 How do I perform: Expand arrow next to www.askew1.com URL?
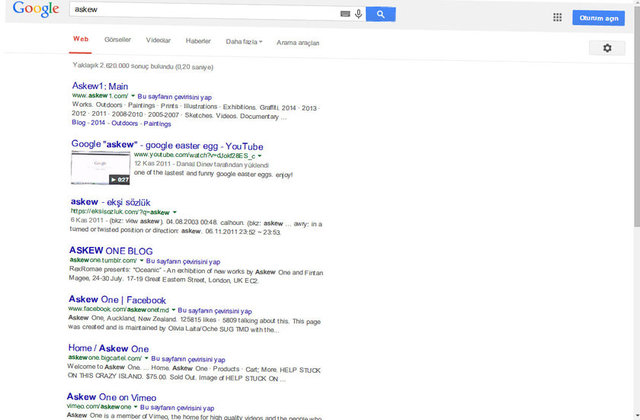[133, 96]
